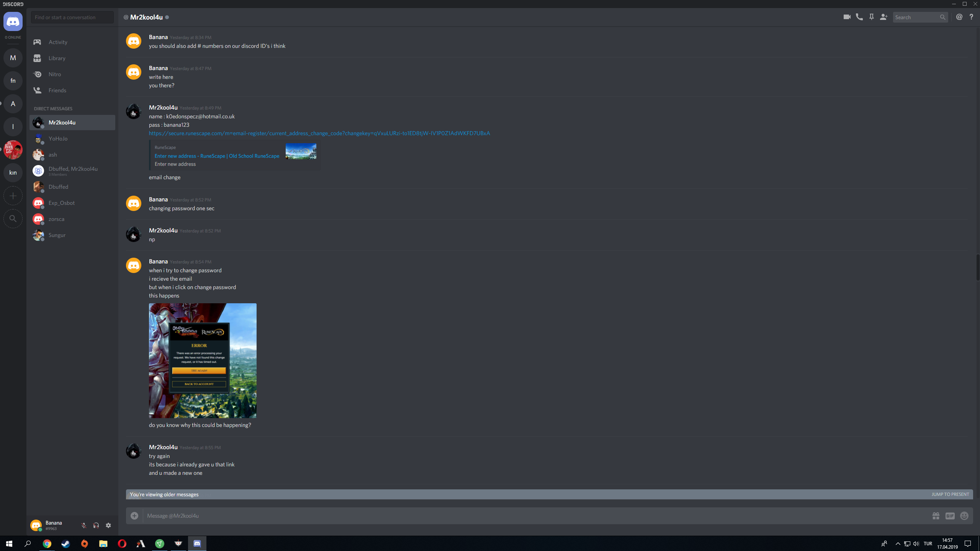Open the emoji picker
The image size is (980, 551).
tap(964, 516)
